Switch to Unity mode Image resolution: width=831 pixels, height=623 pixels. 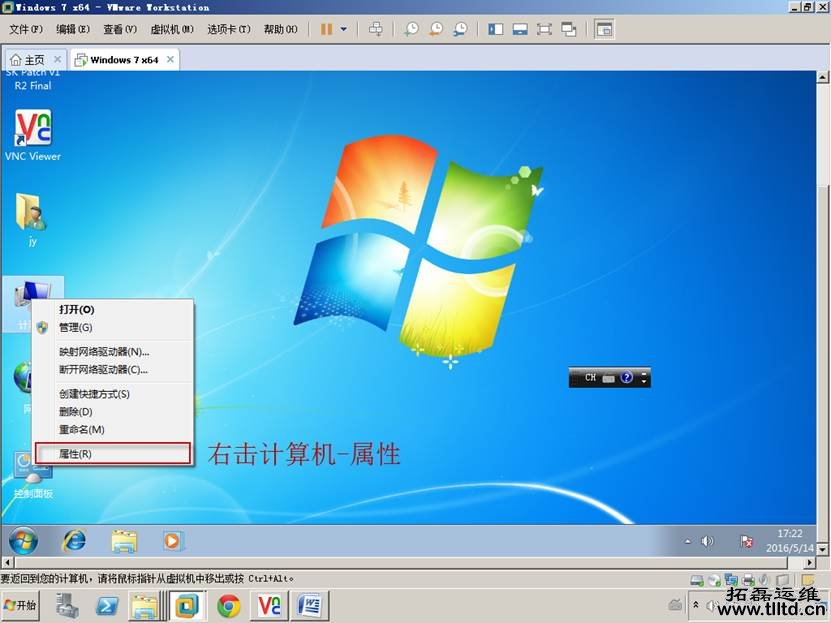point(569,29)
